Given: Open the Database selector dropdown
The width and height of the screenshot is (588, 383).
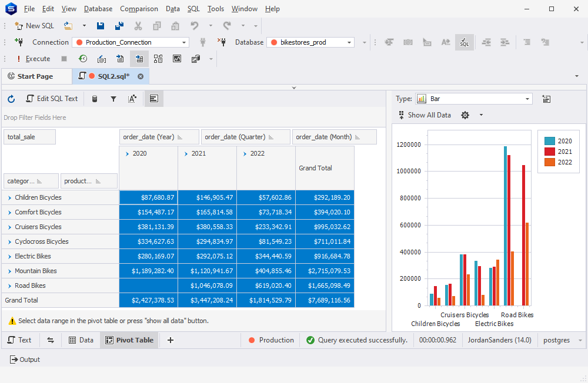Looking at the screenshot, I should click(350, 42).
